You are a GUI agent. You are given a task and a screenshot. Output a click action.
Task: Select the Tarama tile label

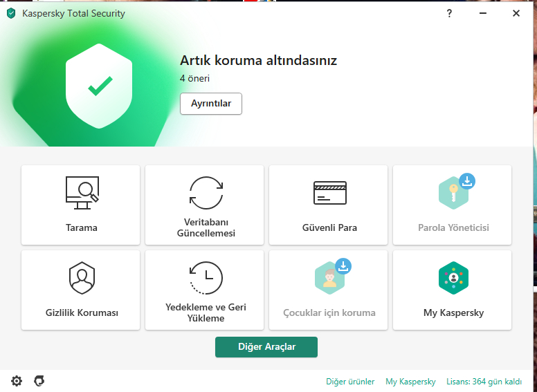[x=82, y=228]
